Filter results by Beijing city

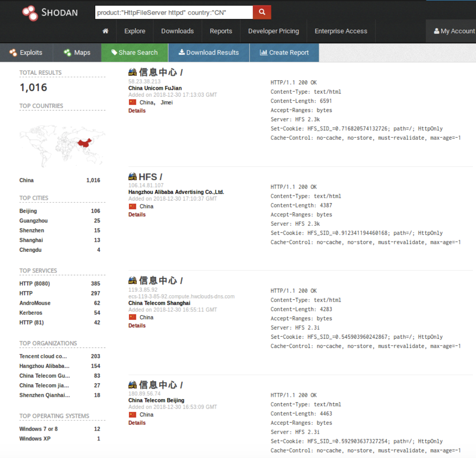(28, 211)
